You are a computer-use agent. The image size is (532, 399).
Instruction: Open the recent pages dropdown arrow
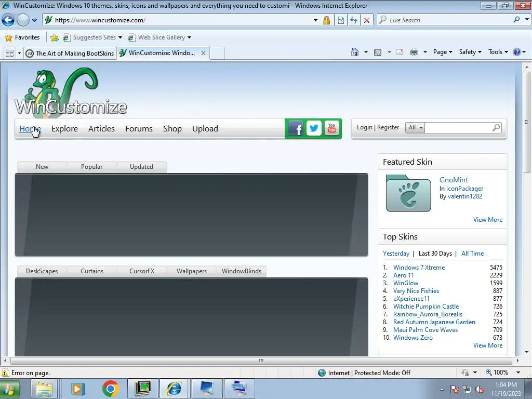[x=34, y=20]
